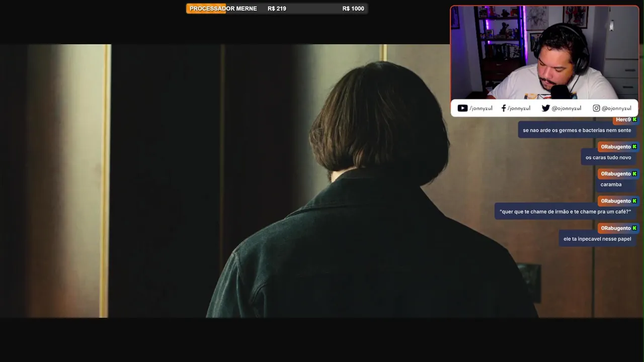Select the @ojonnyzul handle beside Twitter bird
Viewport: 644px width, 362px height.
(567, 108)
